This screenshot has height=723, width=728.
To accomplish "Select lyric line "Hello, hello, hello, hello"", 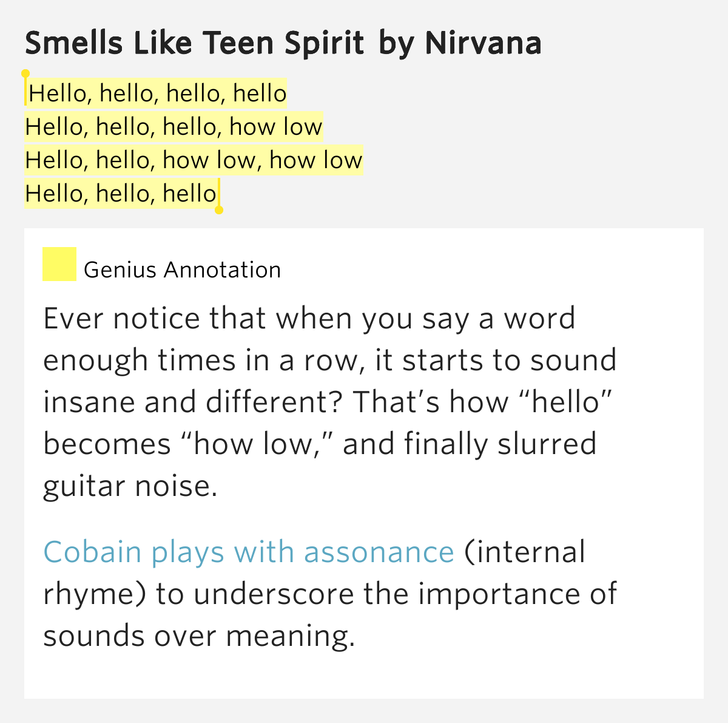I will coord(157,93).
